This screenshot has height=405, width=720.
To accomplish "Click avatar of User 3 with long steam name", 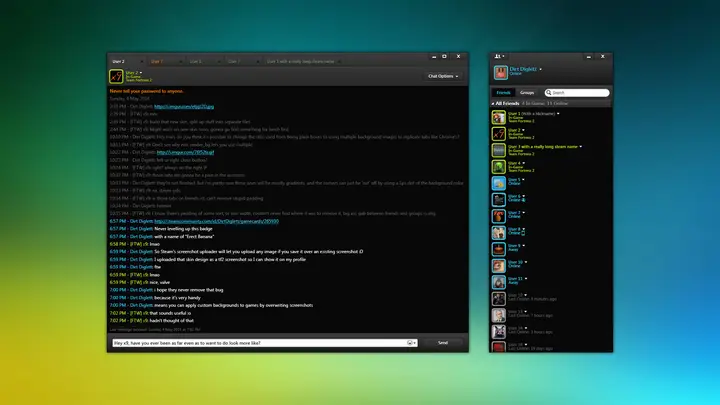I will (x=499, y=150).
